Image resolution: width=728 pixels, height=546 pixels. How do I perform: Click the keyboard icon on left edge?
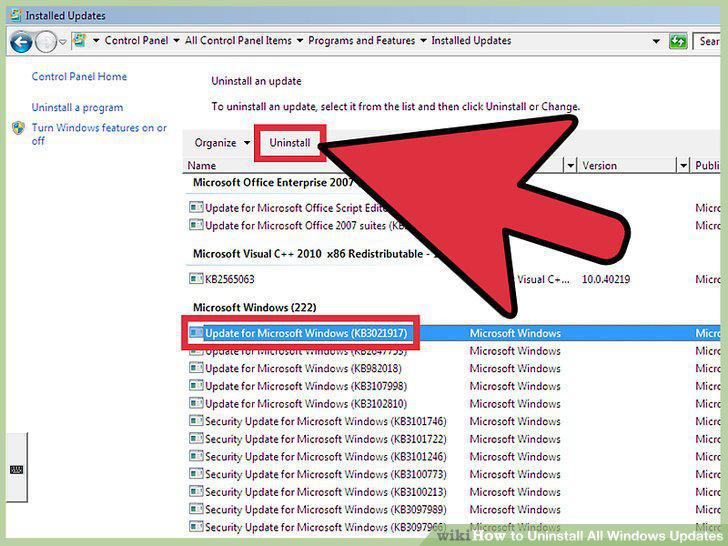click(16, 469)
